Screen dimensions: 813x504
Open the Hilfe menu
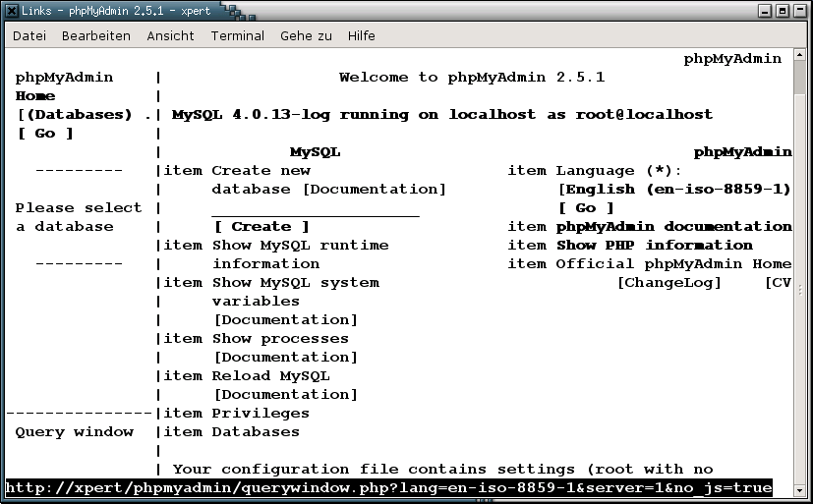pyautogui.click(x=361, y=36)
